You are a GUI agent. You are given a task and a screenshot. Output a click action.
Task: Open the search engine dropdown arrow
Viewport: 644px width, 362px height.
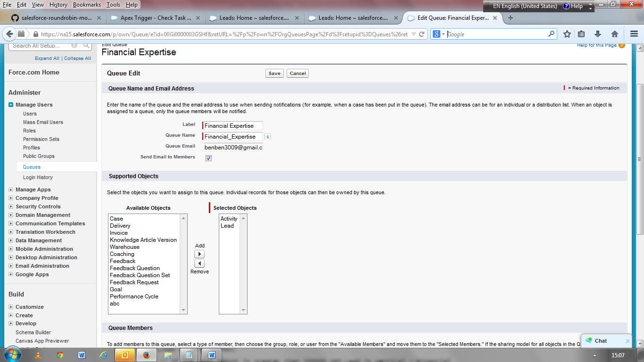(443, 34)
